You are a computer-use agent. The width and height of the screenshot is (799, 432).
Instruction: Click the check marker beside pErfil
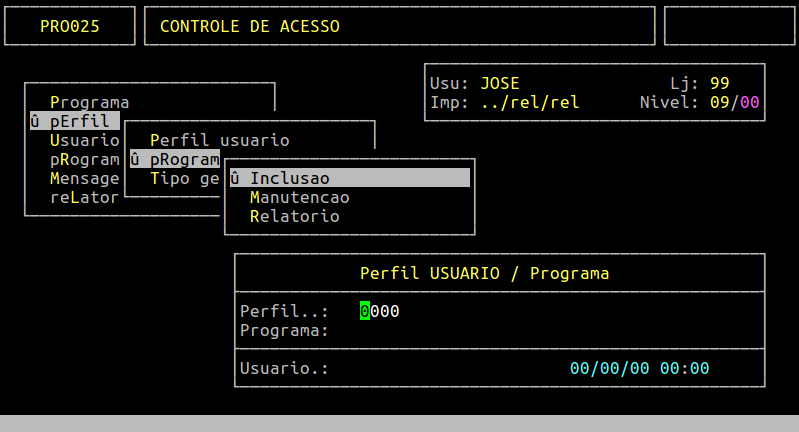coord(35,121)
